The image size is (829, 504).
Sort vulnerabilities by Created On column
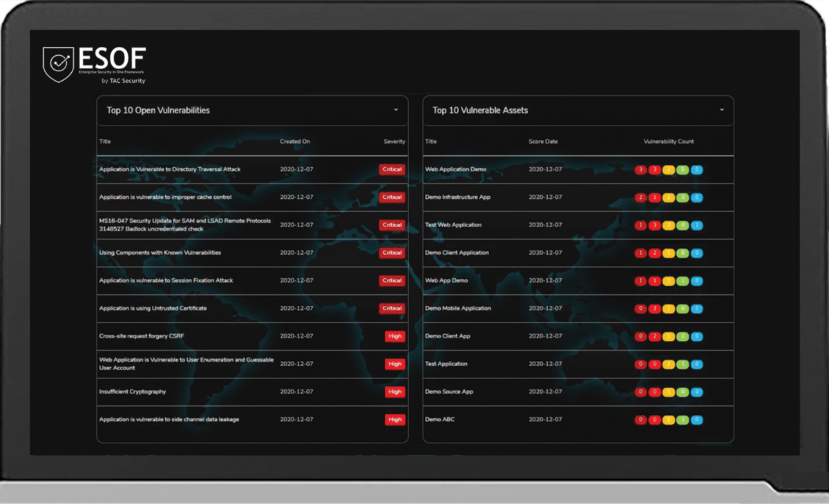(295, 142)
